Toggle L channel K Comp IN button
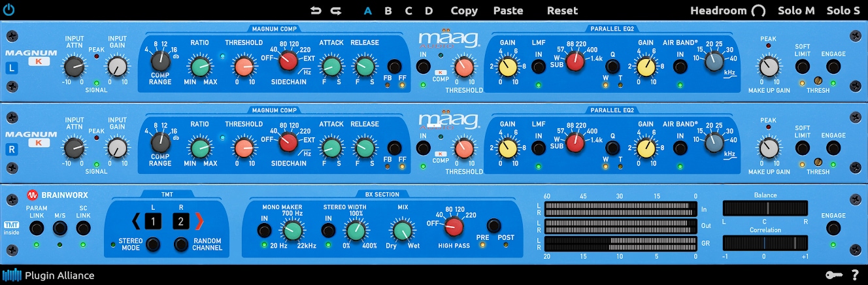The image size is (868, 285). point(422,67)
